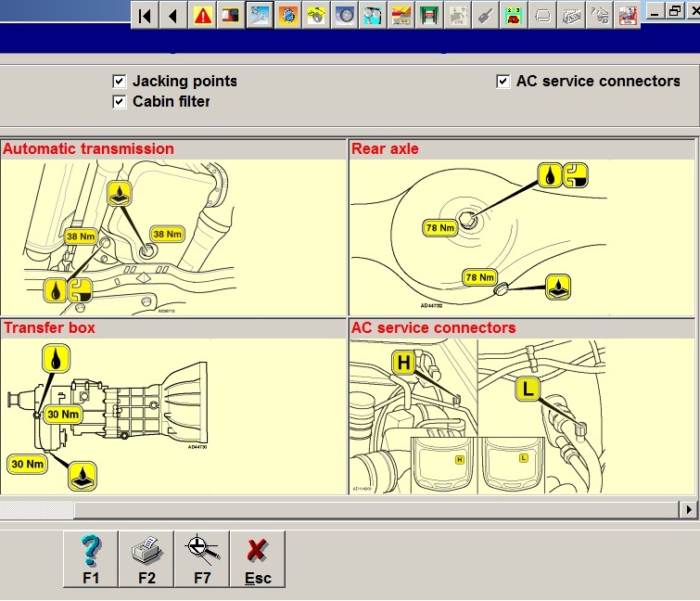Click the previous-page left arrow icon

click(x=173, y=15)
